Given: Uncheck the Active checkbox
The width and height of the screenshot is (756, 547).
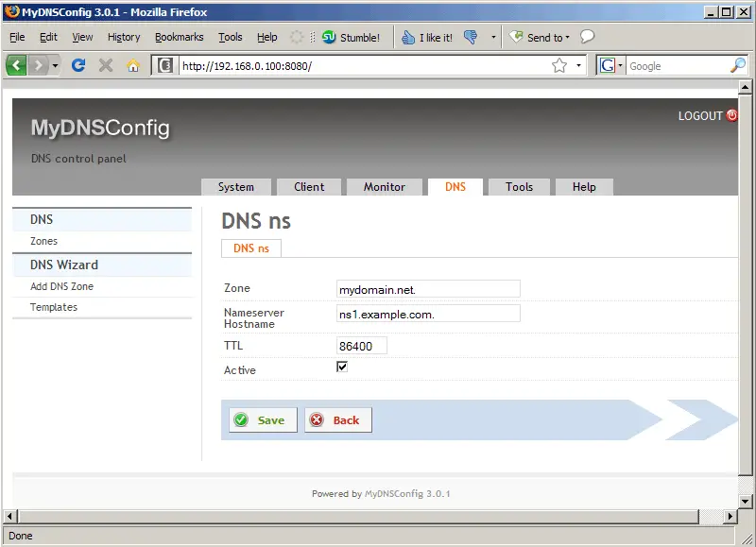Looking at the screenshot, I should (342, 367).
